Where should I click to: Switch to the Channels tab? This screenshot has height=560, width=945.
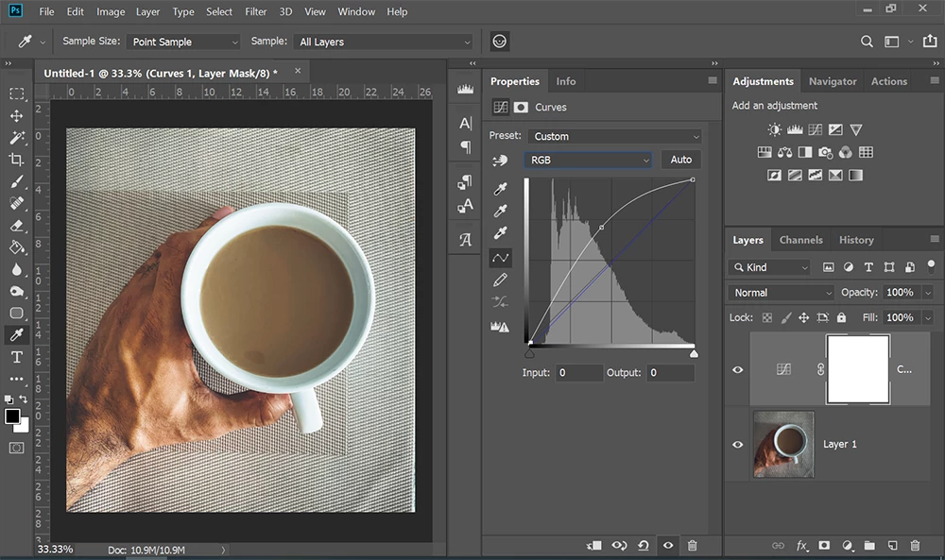pos(801,240)
